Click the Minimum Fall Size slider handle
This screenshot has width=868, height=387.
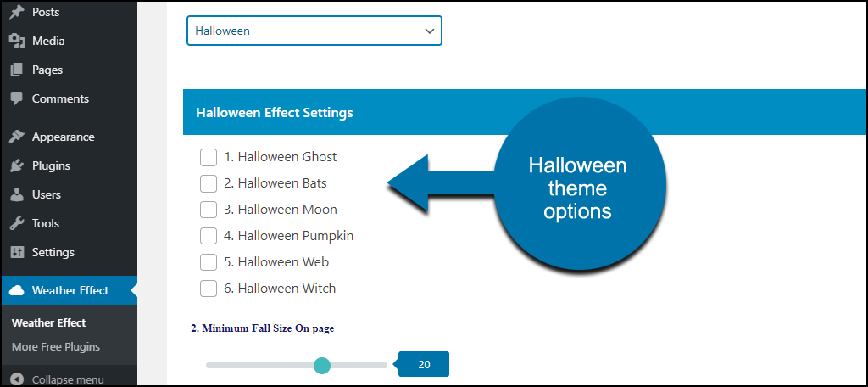[x=321, y=366]
